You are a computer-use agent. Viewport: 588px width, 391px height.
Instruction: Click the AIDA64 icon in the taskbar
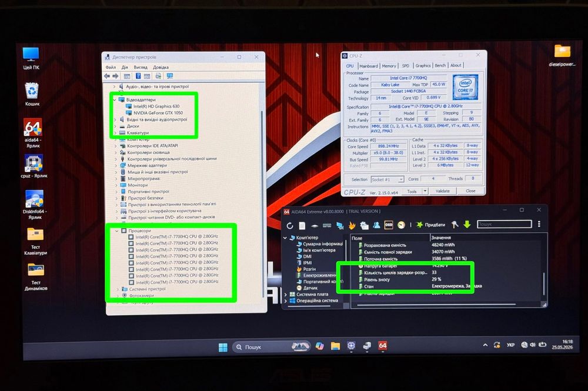pos(383,346)
